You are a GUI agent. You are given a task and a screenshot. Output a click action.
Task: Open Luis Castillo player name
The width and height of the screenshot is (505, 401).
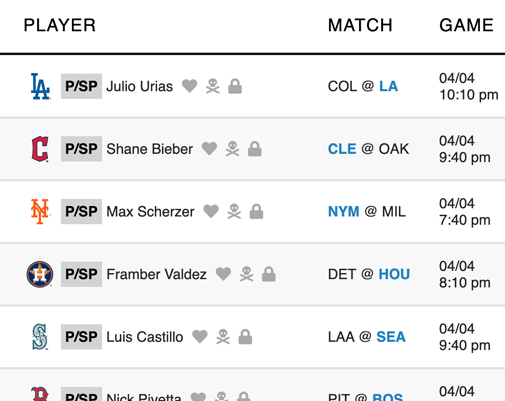pos(145,337)
